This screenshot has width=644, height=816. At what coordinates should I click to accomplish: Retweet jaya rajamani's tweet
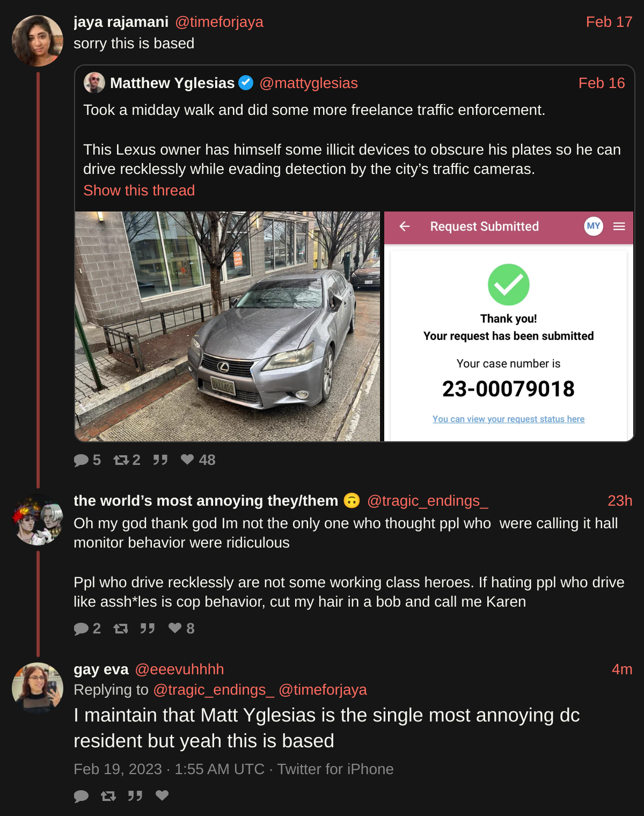[121, 460]
